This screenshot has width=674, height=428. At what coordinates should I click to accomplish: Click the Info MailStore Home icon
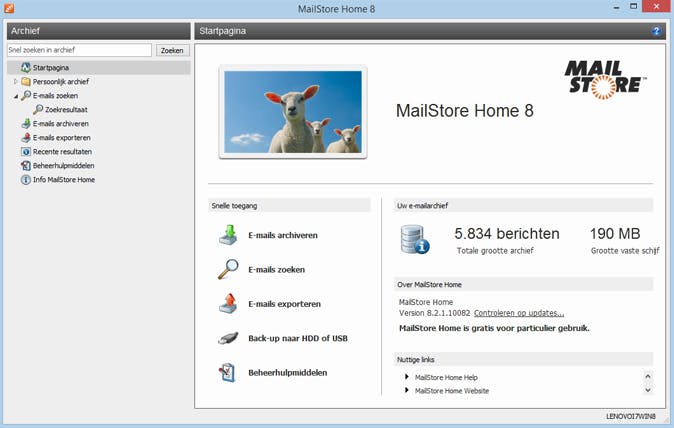pos(26,180)
